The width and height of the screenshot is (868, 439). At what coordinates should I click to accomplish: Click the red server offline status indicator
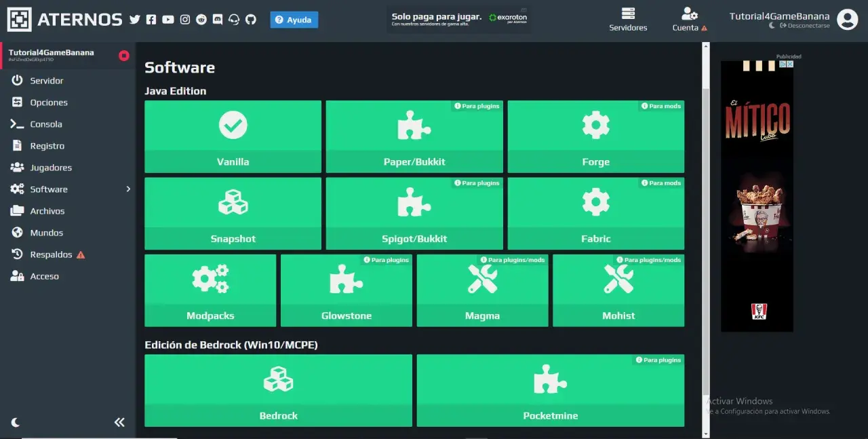click(x=124, y=56)
